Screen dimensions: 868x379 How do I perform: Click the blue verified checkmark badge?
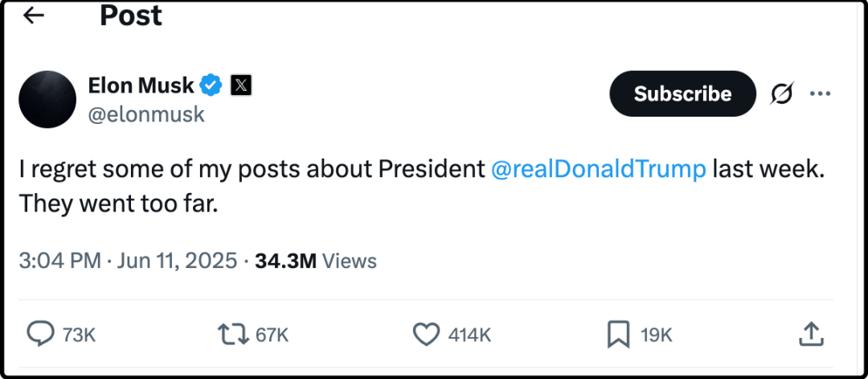(x=211, y=84)
